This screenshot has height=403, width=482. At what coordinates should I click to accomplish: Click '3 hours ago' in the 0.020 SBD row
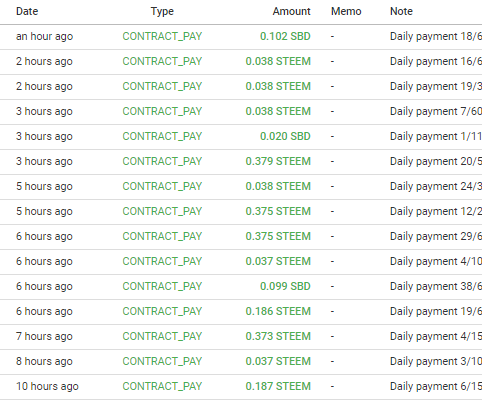44,136
